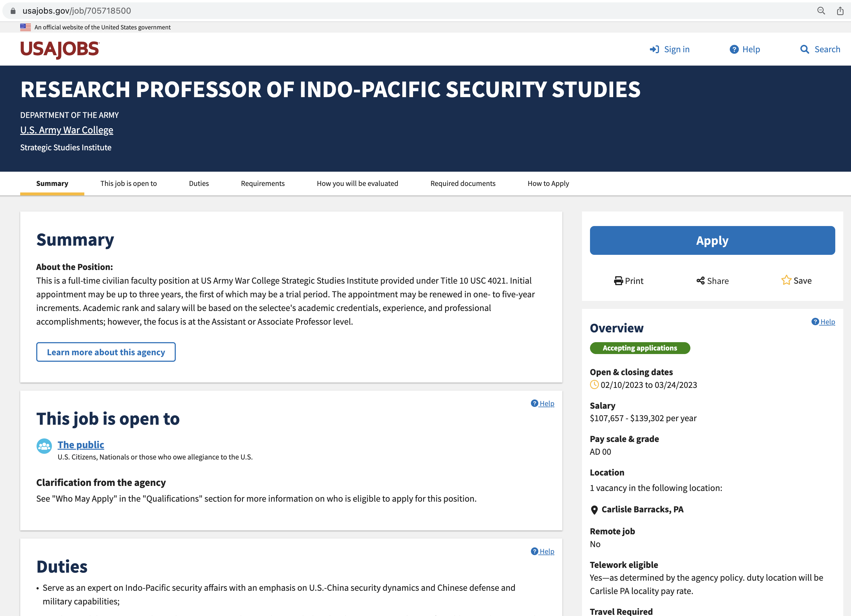Open the Duties tab
Image resolution: width=851 pixels, height=616 pixels.
click(x=199, y=184)
